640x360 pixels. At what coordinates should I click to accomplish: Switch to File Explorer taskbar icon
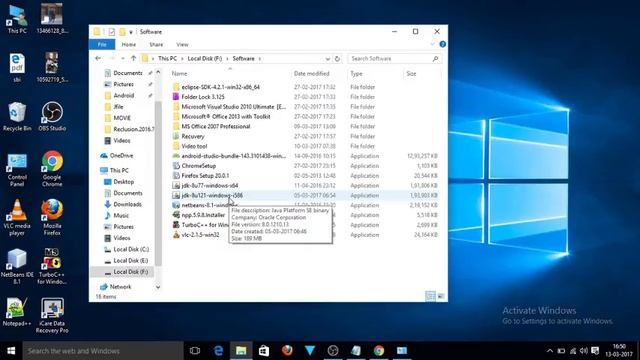(241, 351)
